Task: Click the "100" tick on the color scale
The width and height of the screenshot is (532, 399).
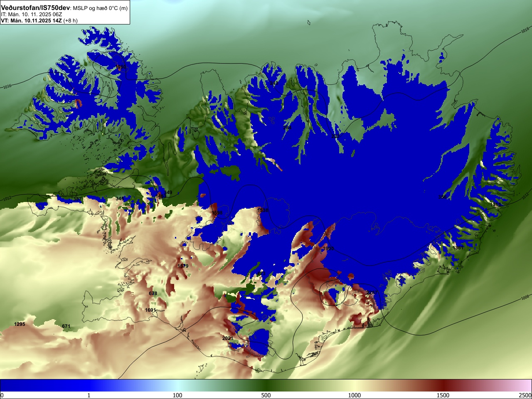Action: [177, 395]
